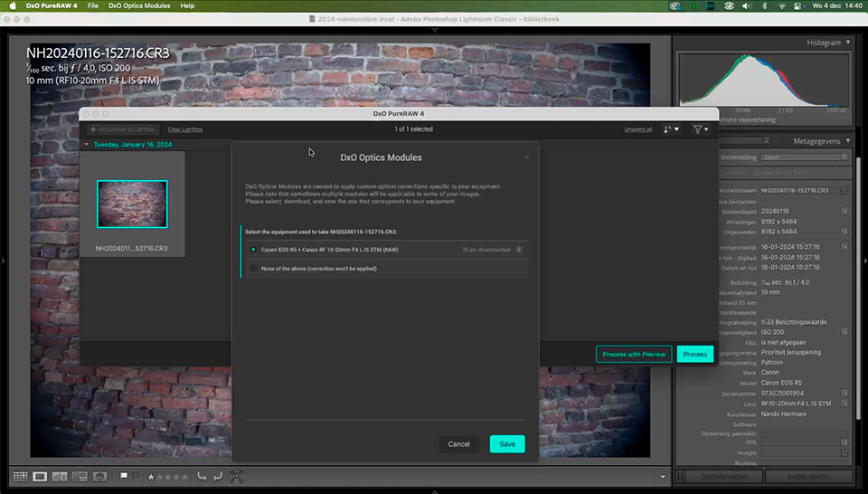The image size is (868, 494).
Task: Open Control Center in menu bar
Action: [798, 5]
